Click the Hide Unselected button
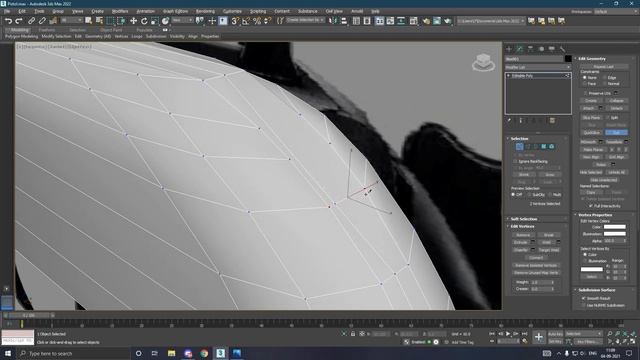The height and width of the screenshot is (360, 640). [x=604, y=180]
